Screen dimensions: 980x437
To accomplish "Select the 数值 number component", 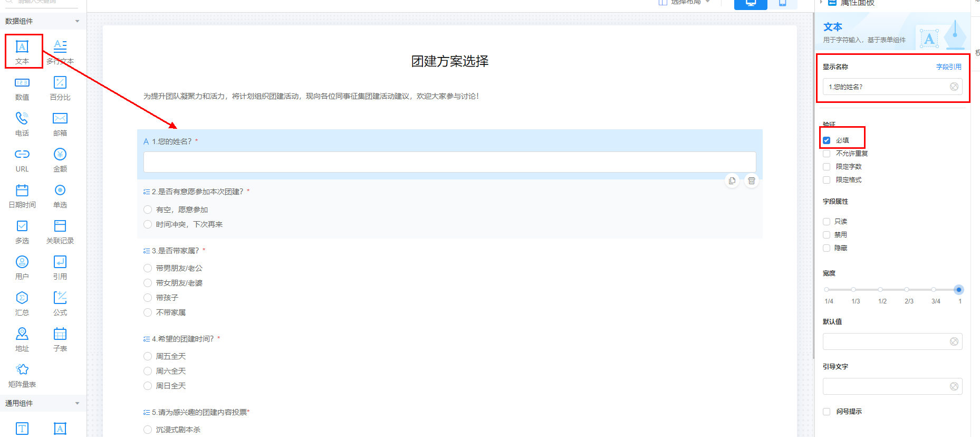I will [x=22, y=88].
